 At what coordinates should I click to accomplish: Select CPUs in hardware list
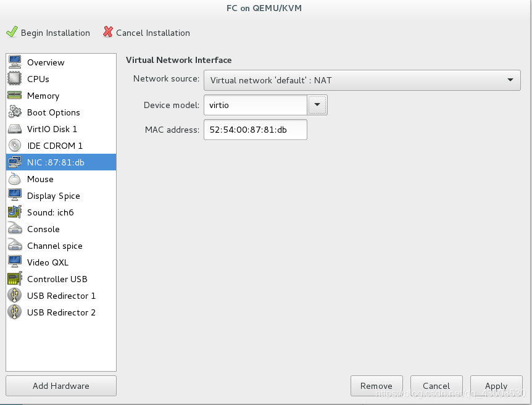[x=61, y=79]
